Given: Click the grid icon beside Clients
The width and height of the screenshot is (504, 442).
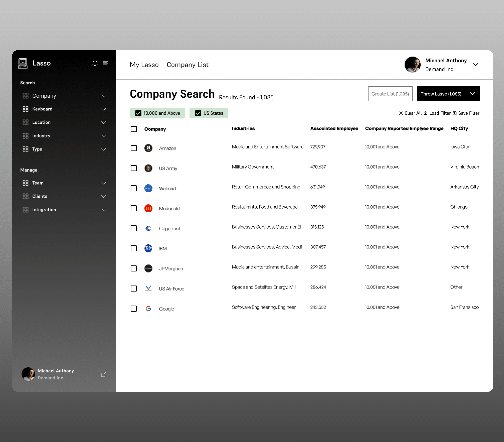Looking at the screenshot, I should click(x=25, y=196).
